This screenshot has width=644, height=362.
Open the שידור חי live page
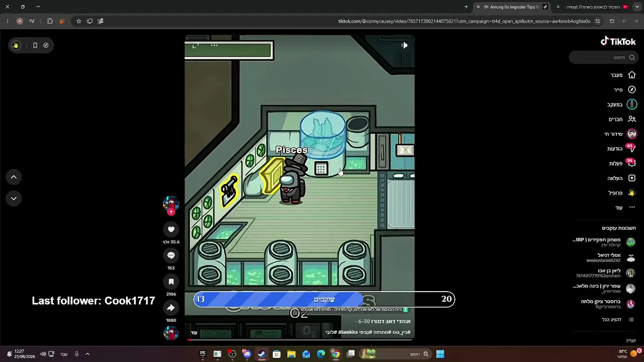(620, 134)
